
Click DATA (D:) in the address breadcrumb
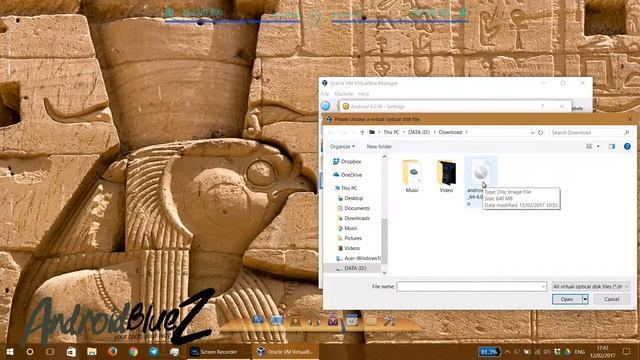tap(419, 132)
